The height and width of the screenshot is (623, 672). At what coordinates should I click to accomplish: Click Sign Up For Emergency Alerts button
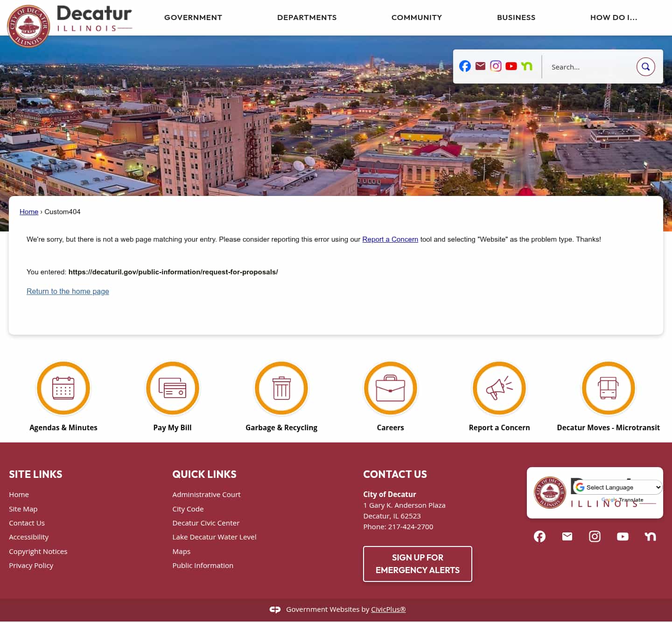417,564
